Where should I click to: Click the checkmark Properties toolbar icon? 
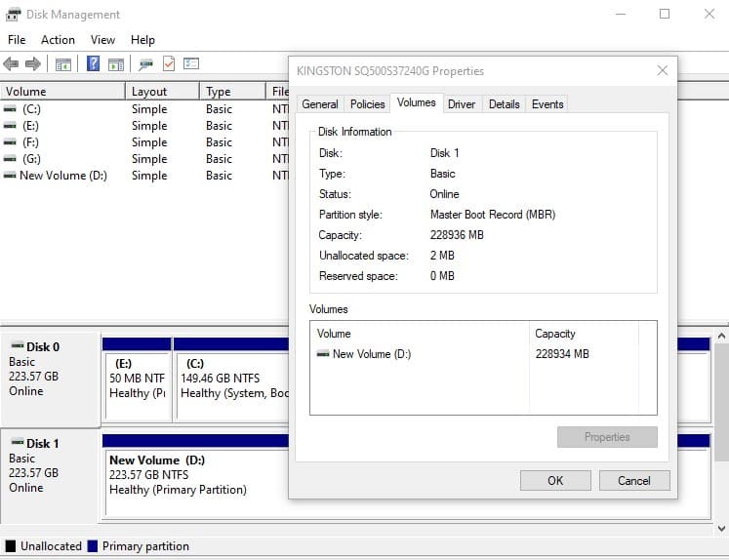point(169,64)
